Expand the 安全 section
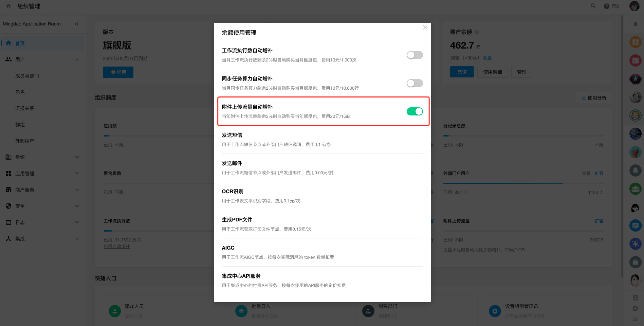The image size is (644, 326). (x=77, y=206)
